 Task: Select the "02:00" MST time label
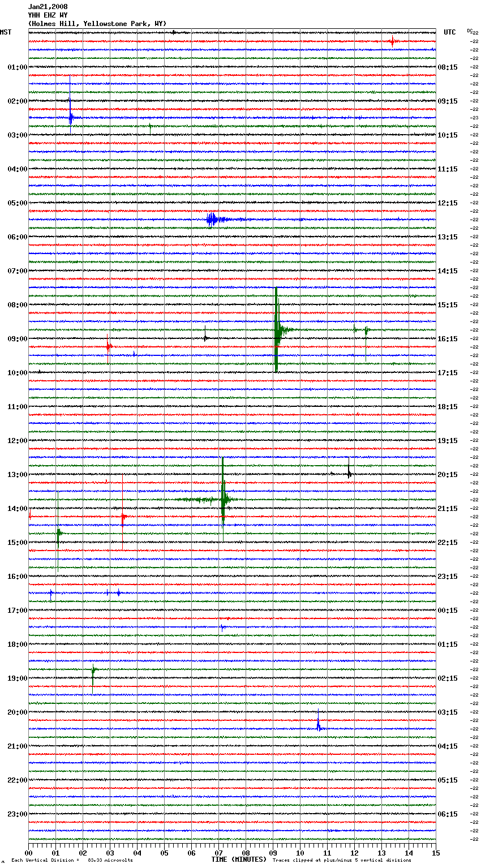tap(18, 101)
